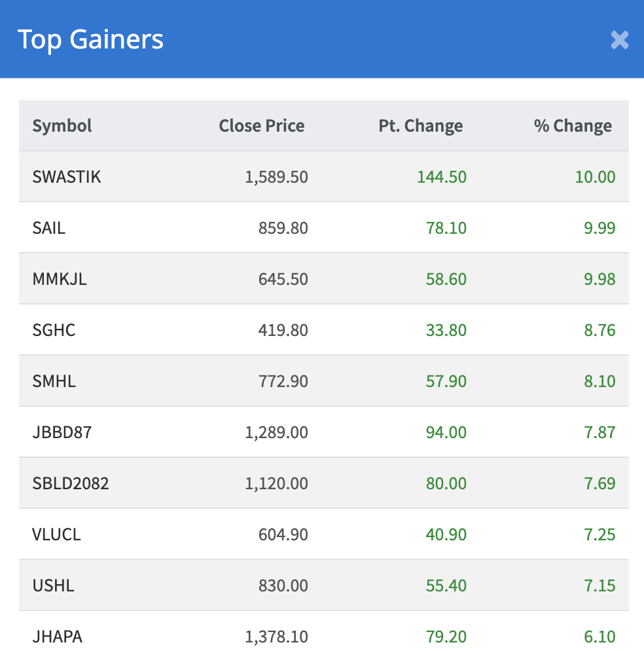Select the VLUCL symbol row
This screenshot has height=651, width=644.
point(56,534)
